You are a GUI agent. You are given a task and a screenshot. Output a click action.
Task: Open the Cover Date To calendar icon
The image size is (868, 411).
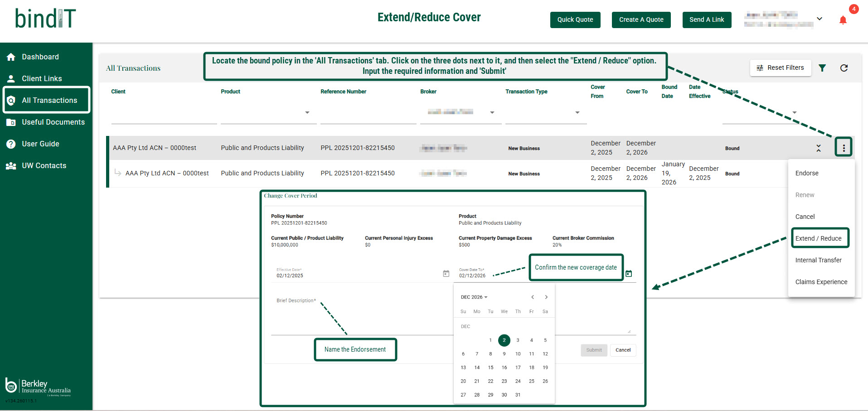(x=629, y=274)
